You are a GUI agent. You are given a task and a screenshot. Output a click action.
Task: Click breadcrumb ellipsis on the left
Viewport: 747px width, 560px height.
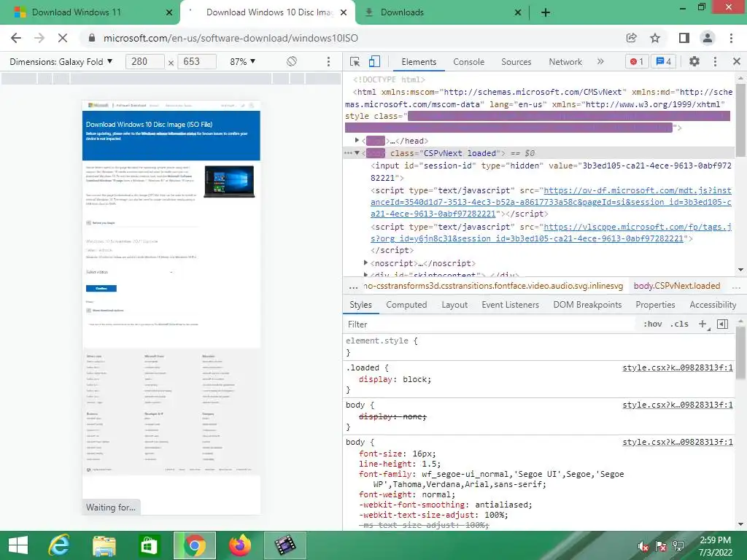click(353, 286)
